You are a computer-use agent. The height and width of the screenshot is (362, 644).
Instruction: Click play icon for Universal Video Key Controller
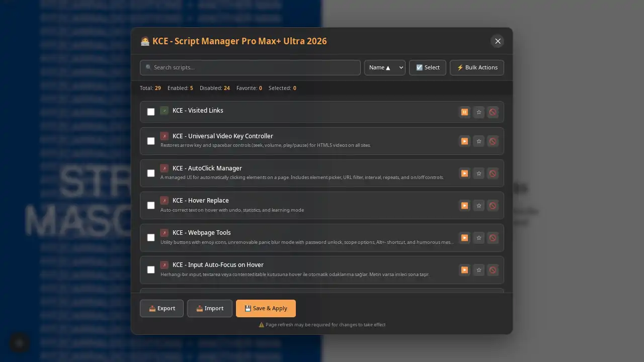pyautogui.click(x=464, y=141)
